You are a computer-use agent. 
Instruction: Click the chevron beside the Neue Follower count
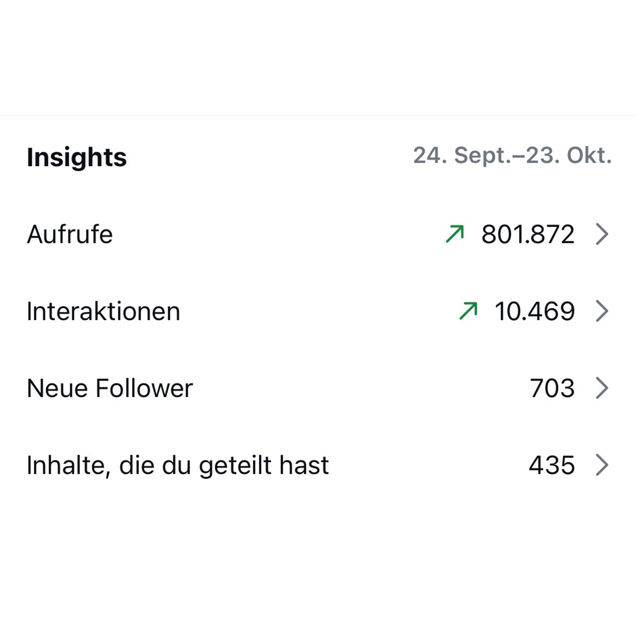(602, 388)
